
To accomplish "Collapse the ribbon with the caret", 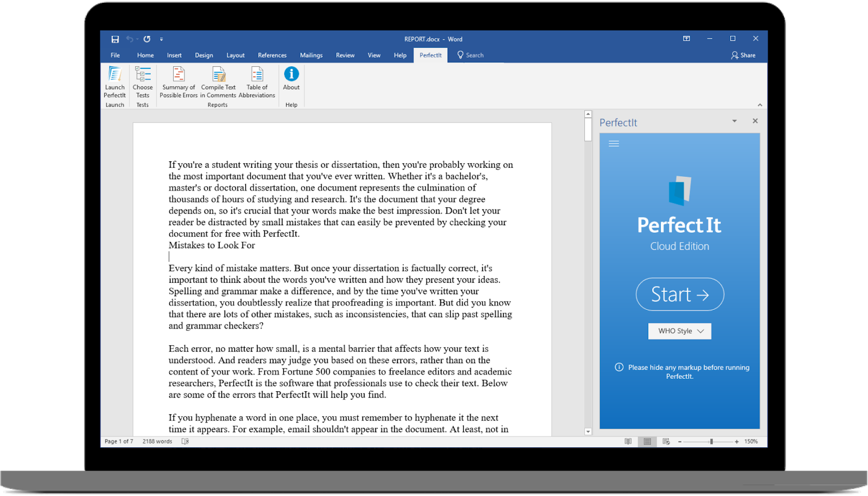I will point(760,105).
